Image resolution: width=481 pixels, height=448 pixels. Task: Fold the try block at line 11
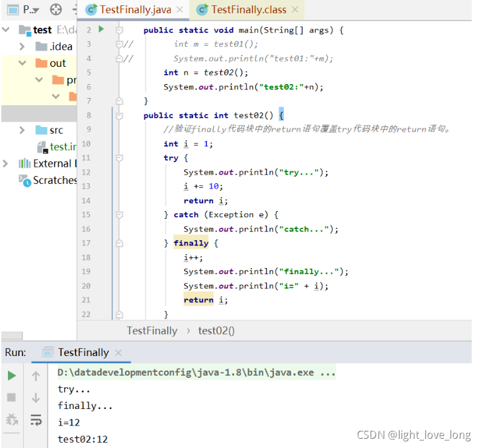coord(119,158)
